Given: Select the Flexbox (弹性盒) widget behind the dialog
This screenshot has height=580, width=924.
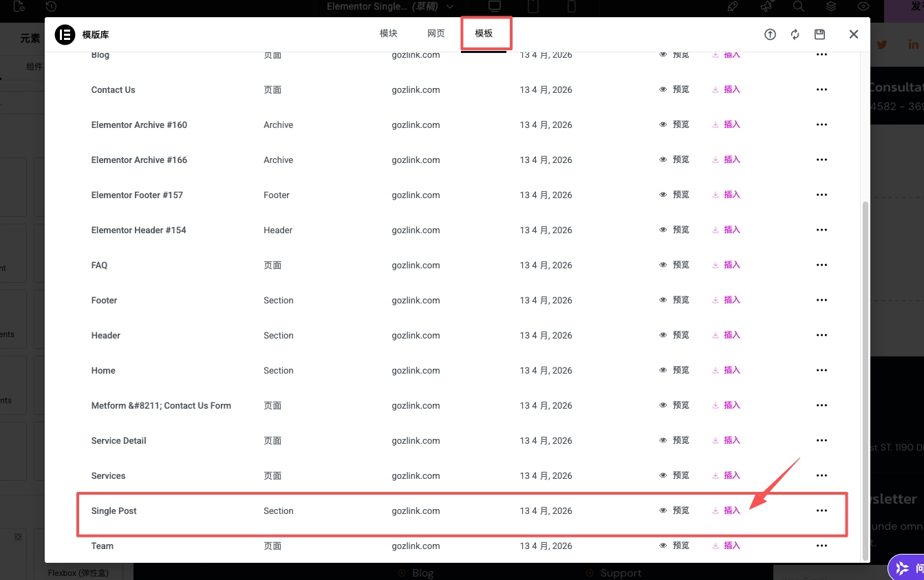Looking at the screenshot, I should pos(78,554).
